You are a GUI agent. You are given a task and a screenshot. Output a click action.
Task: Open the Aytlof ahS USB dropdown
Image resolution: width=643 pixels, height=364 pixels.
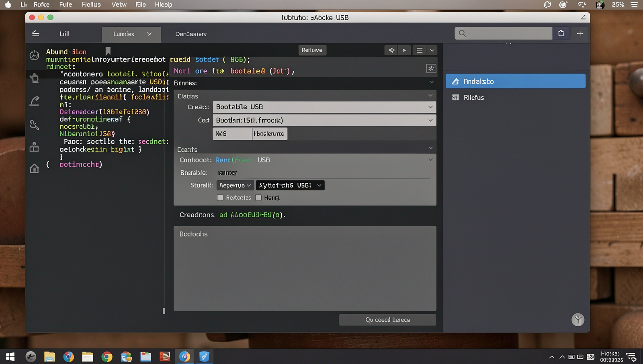[x=290, y=185]
